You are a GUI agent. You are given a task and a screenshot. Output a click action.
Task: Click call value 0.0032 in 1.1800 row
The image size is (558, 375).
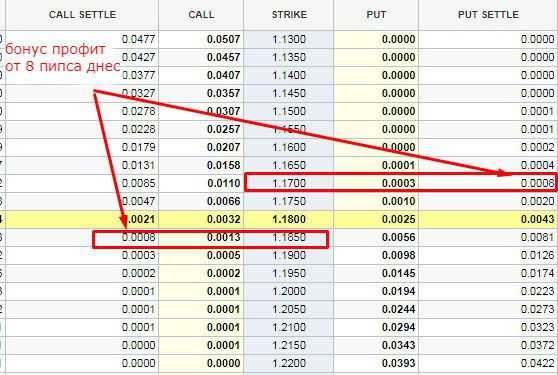tap(223, 219)
